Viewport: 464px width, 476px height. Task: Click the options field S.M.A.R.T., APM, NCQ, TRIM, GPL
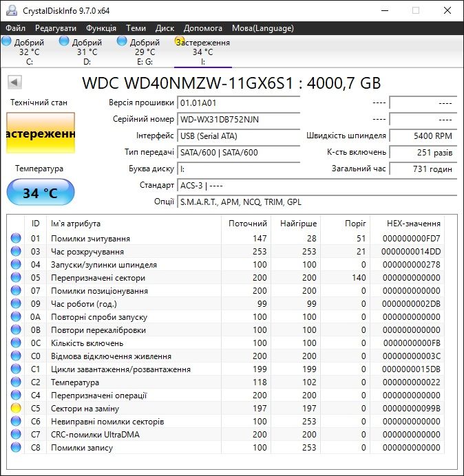(x=317, y=202)
